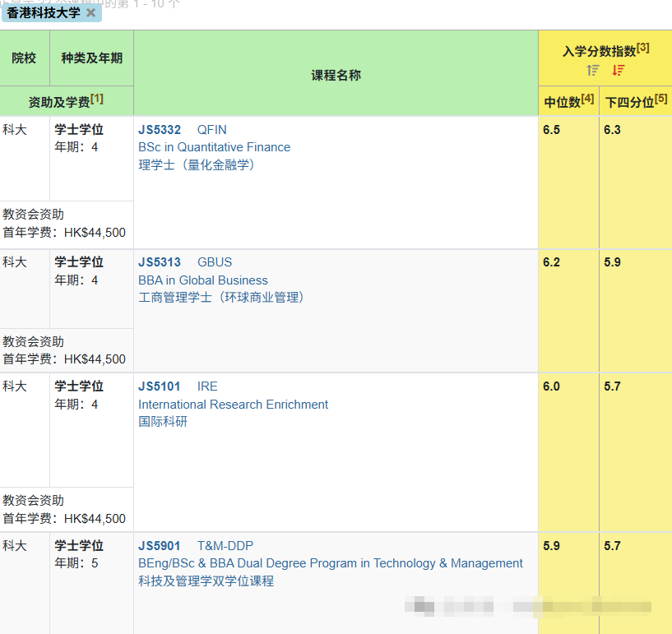Click the JS5101 row tuition HK$44,500

point(95,519)
